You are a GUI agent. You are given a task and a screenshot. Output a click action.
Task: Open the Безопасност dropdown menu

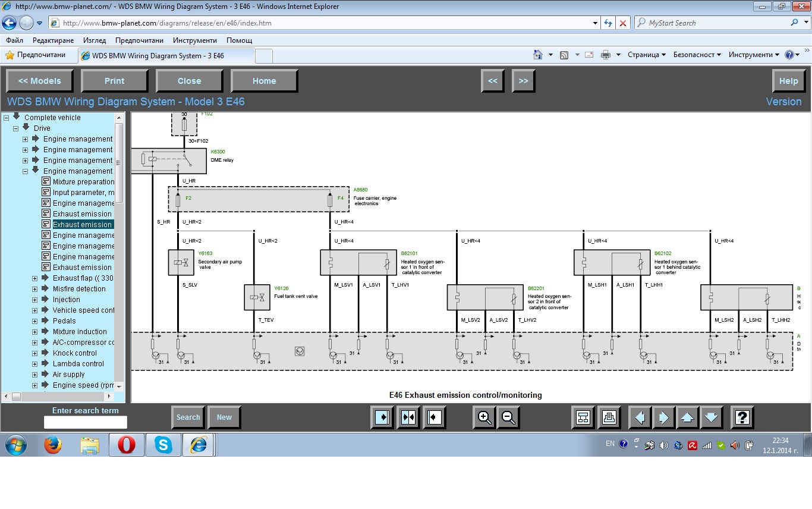point(697,55)
